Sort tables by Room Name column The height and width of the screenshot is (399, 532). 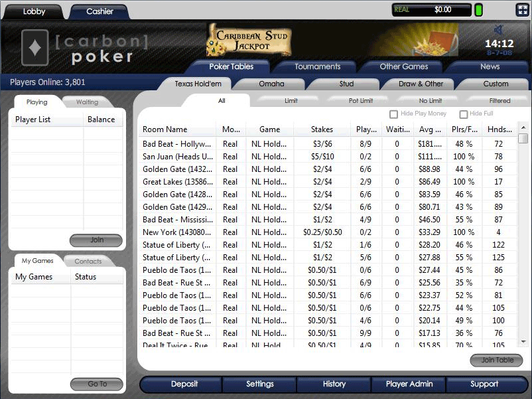178,129
